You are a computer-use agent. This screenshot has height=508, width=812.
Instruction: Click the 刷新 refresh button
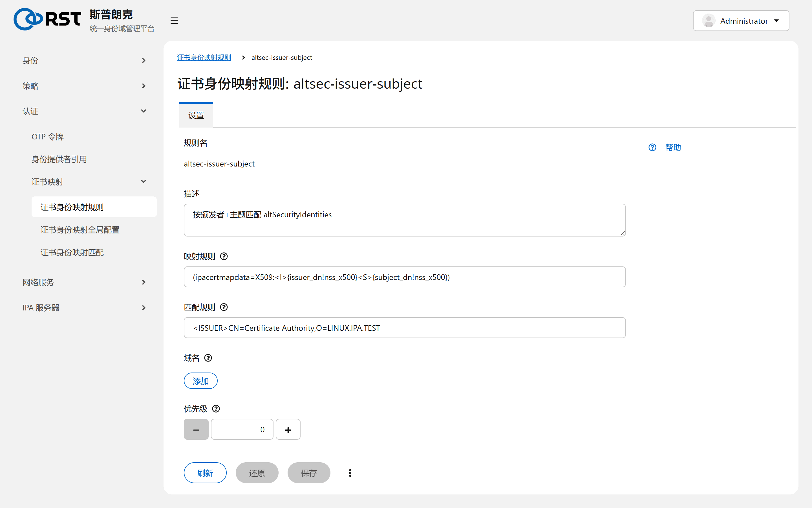pyautogui.click(x=205, y=473)
